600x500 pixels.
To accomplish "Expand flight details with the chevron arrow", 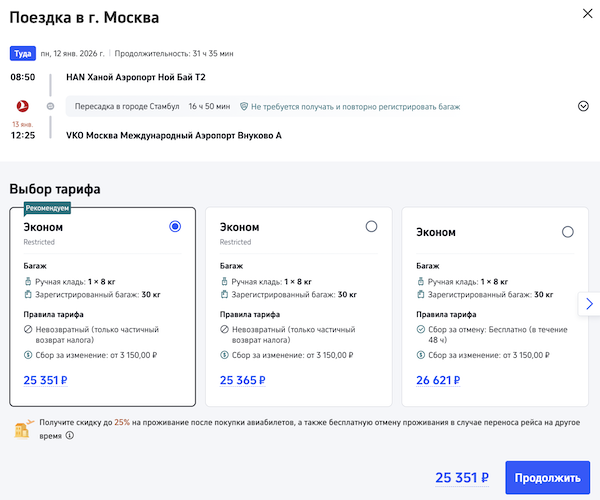I will (583, 106).
